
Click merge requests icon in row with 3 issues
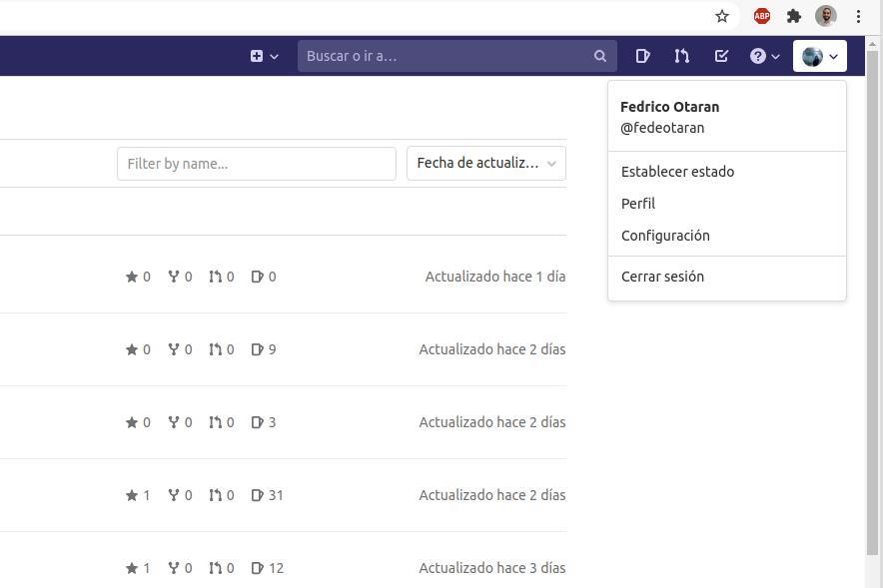[x=215, y=422]
